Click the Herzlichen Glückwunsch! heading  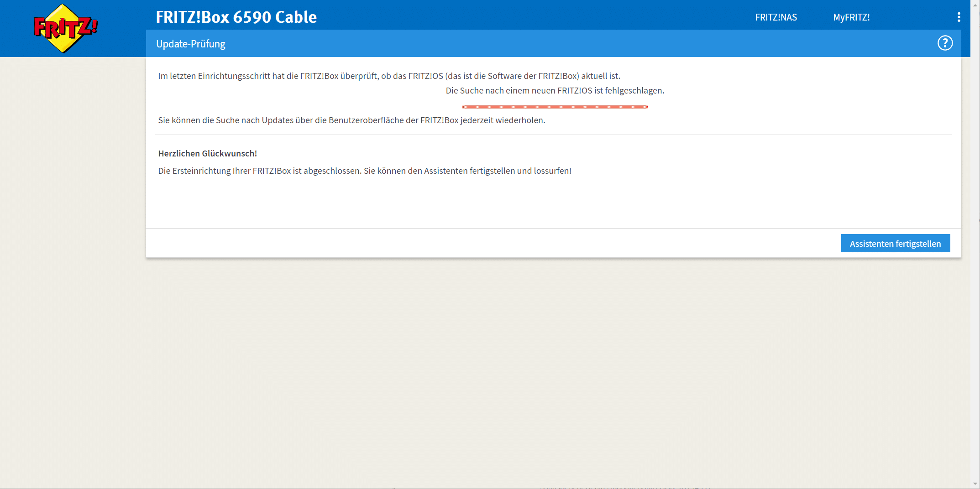point(207,154)
